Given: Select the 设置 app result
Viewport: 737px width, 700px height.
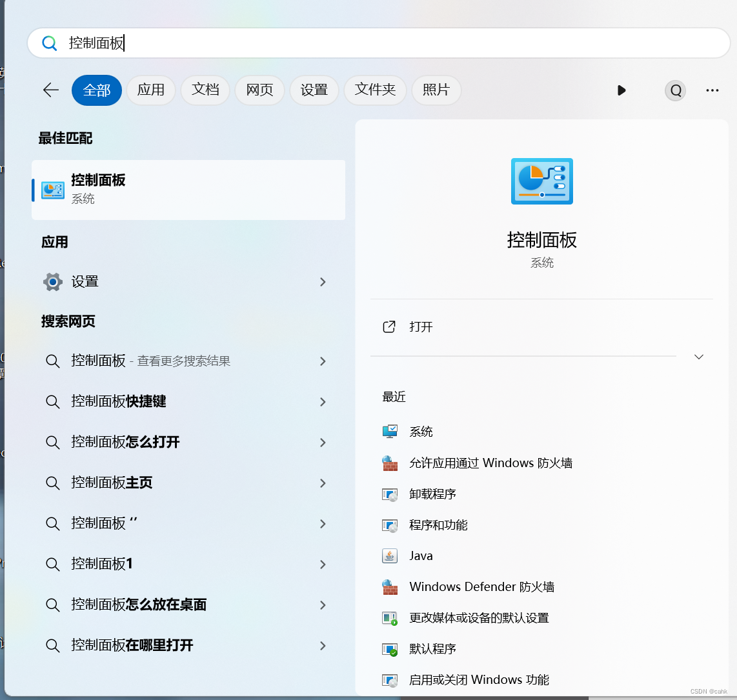Looking at the screenshot, I should 188,282.
